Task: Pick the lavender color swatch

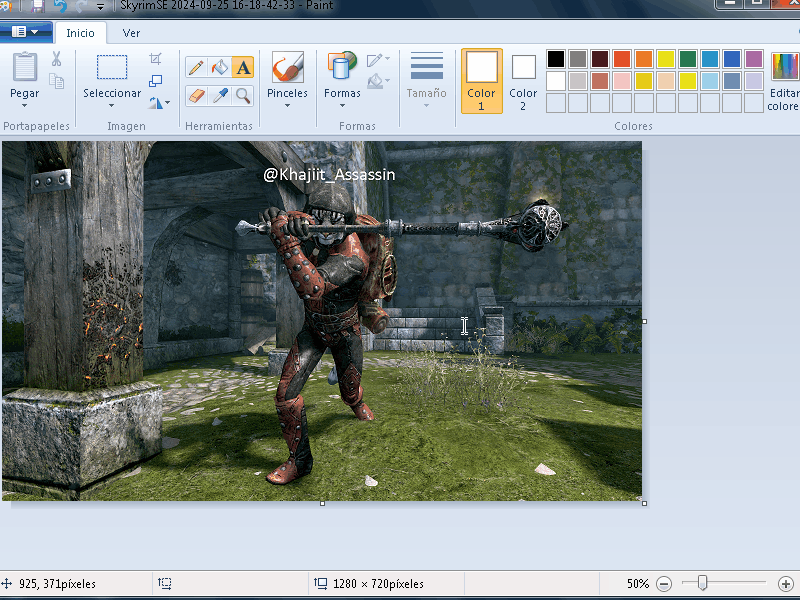Action: click(754, 81)
